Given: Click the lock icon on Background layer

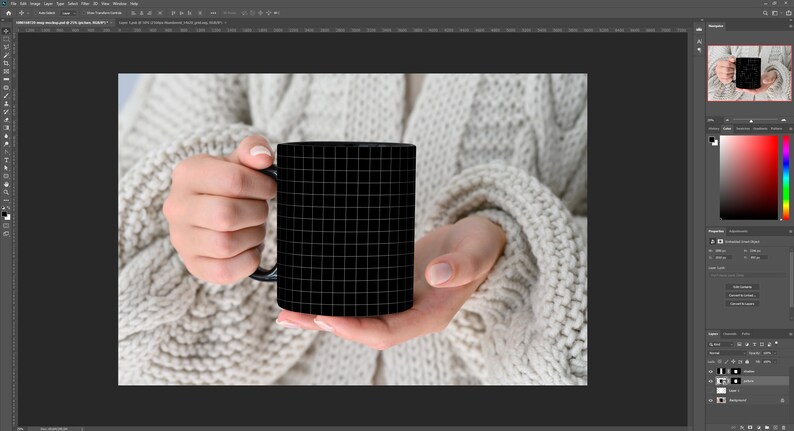Looking at the screenshot, I should [782, 401].
